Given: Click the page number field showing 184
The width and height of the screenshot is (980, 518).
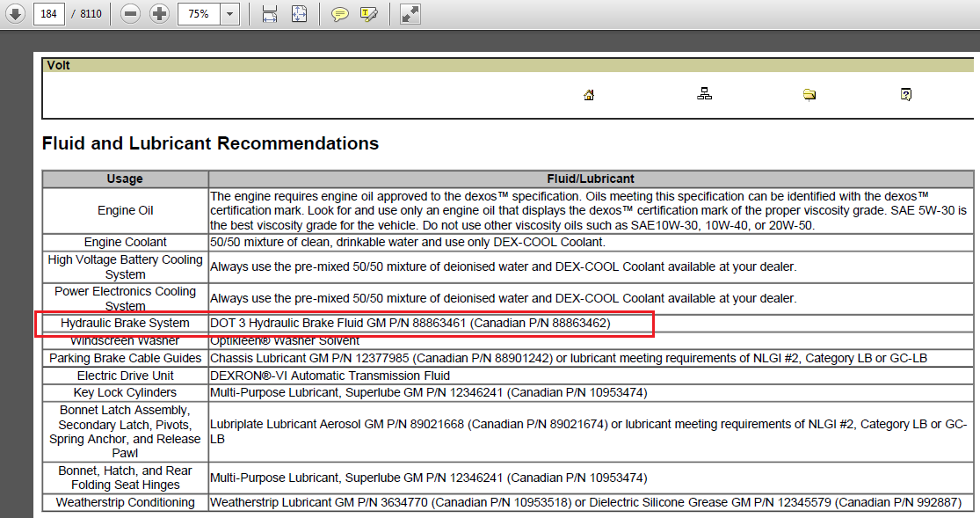Looking at the screenshot, I should (49, 14).
